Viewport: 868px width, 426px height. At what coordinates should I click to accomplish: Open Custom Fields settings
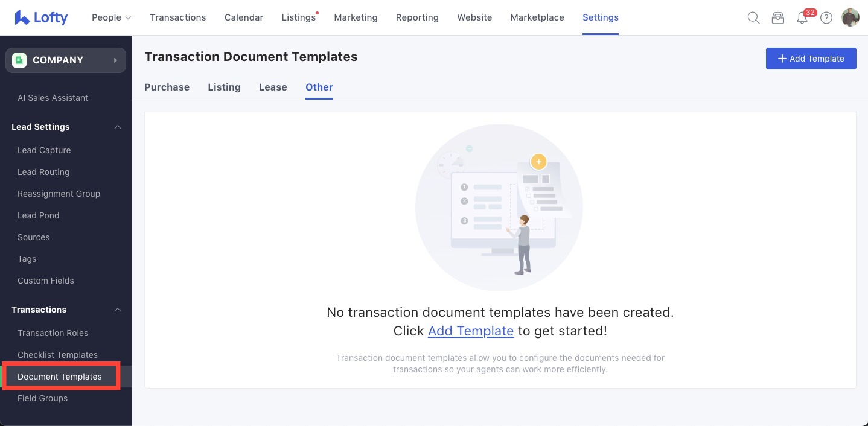point(46,281)
